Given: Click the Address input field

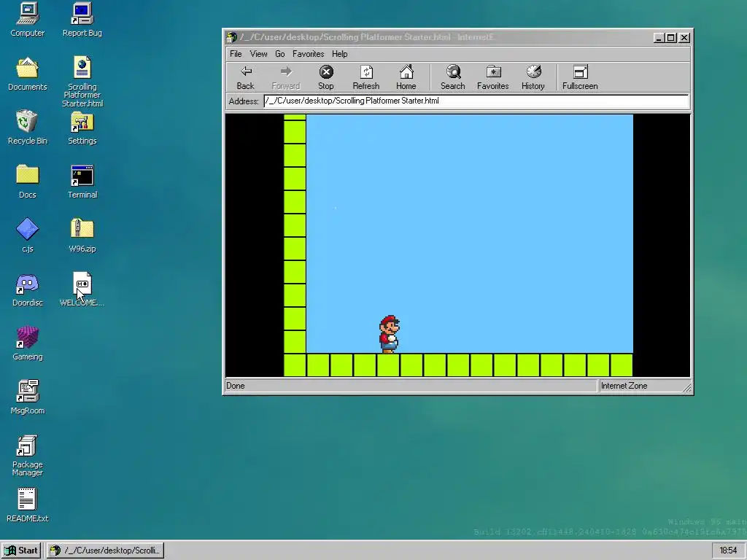Looking at the screenshot, I should point(476,101).
